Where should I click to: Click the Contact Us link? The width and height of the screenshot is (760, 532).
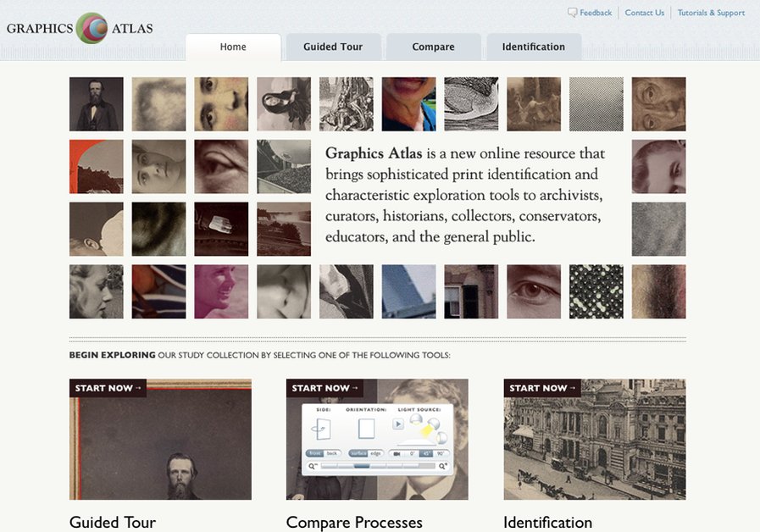click(644, 12)
